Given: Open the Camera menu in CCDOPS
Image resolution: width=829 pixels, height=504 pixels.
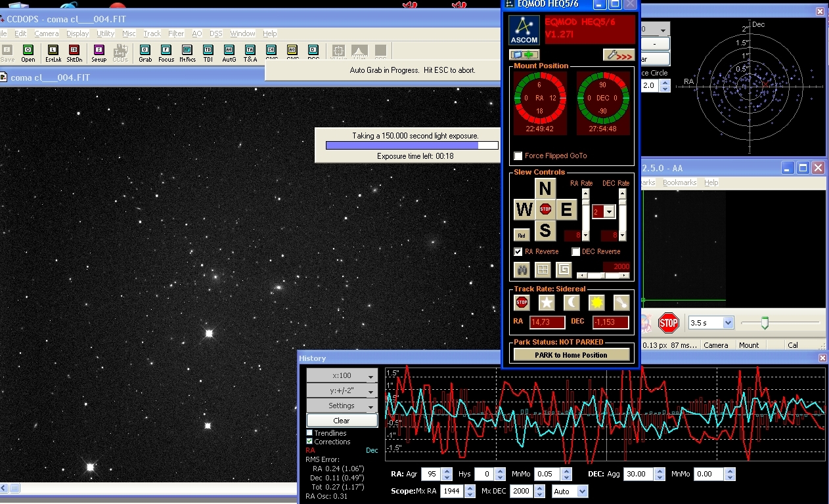Looking at the screenshot, I should point(47,33).
